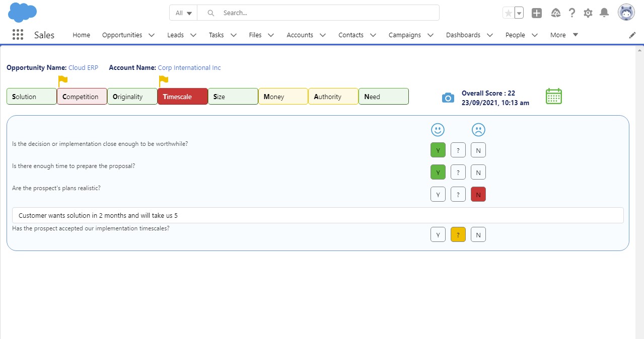Image resolution: width=644 pixels, height=339 pixels.
Task: Open the Opportunities dropdown chevron
Action: pos(152,35)
